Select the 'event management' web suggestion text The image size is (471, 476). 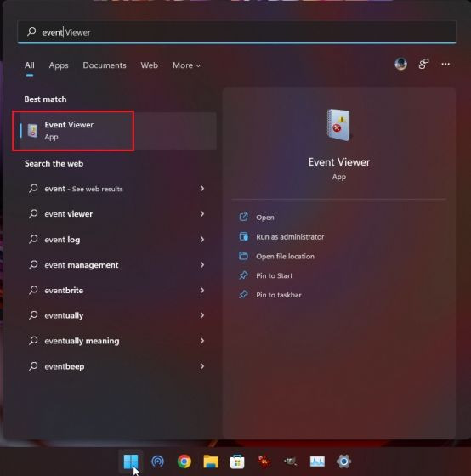82,265
